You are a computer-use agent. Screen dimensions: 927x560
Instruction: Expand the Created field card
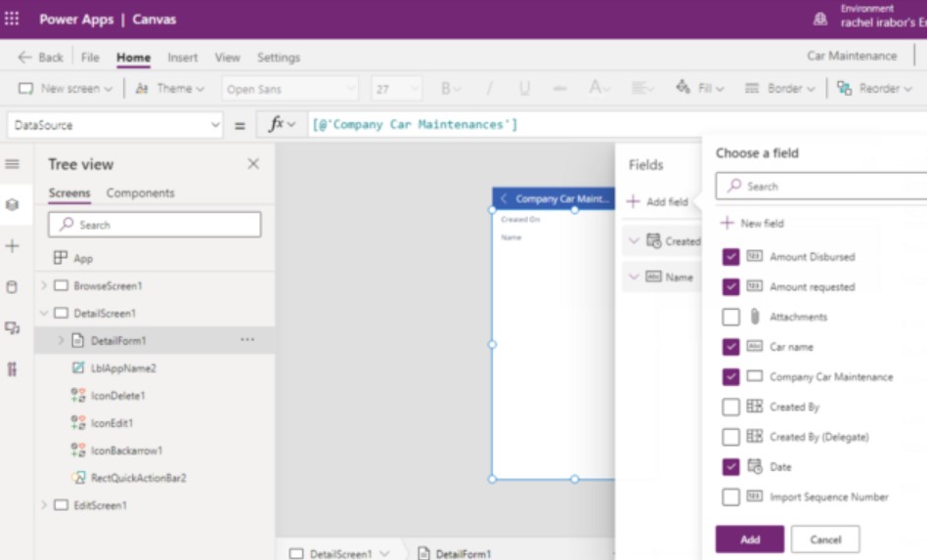pos(634,241)
